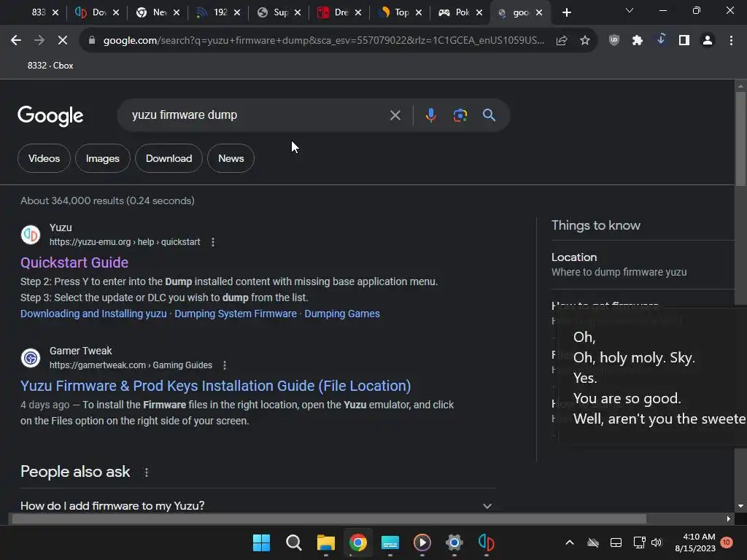This screenshot has width=747, height=560.
Task: Clear the Google search box
Action: 395,115
